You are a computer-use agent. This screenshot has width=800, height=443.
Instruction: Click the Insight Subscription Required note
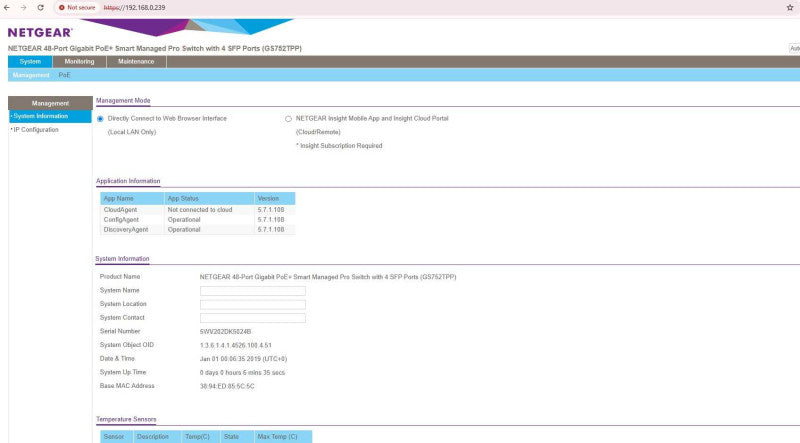(339, 146)
